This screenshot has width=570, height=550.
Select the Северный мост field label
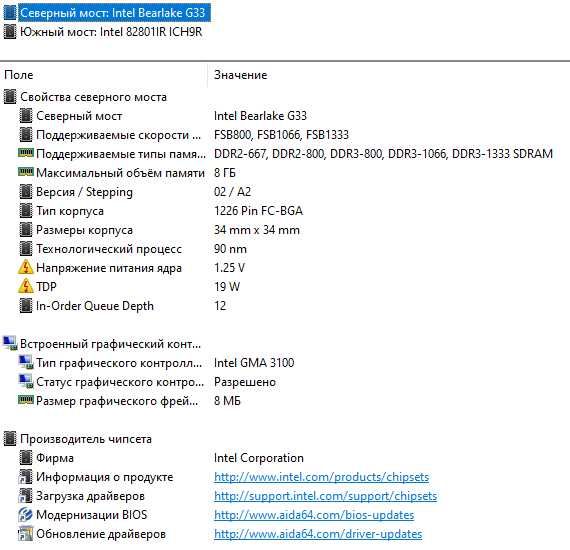(79, 116)
